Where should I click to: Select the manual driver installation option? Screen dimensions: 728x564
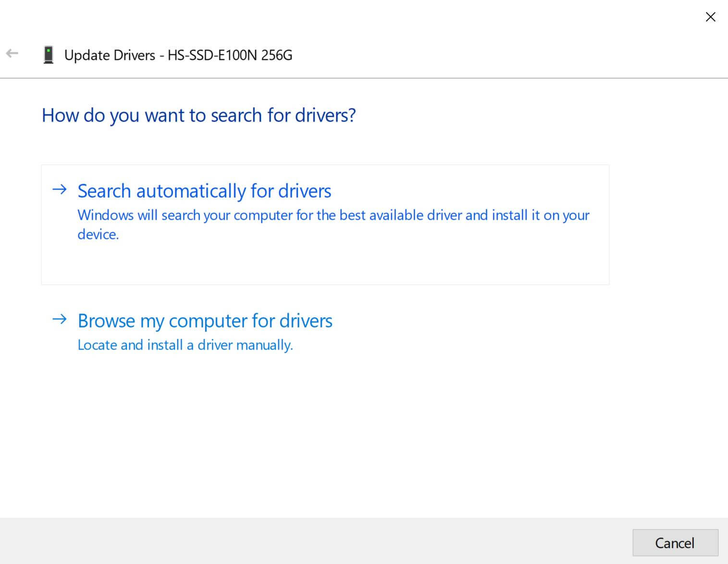tap(205, 320)
